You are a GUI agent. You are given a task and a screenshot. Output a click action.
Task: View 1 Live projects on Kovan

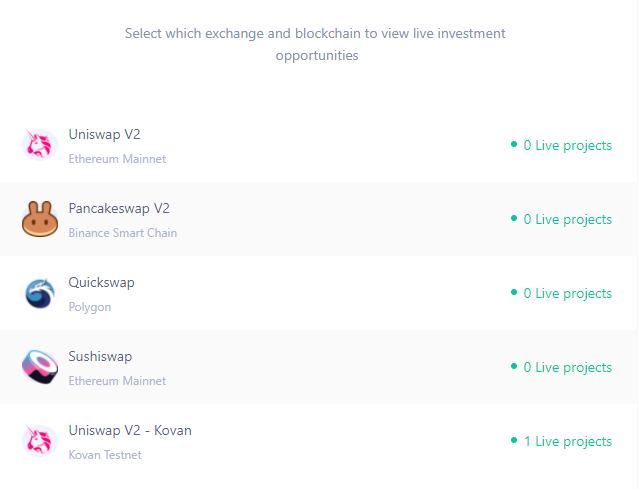click(568, 441)
